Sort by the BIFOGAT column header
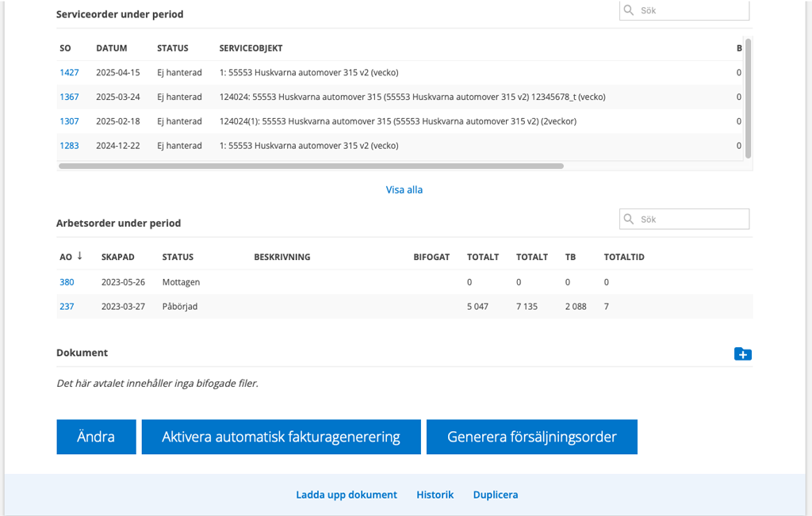Image resolution: width=812 pixels, height=516 pixels. [x=431, y=258]
